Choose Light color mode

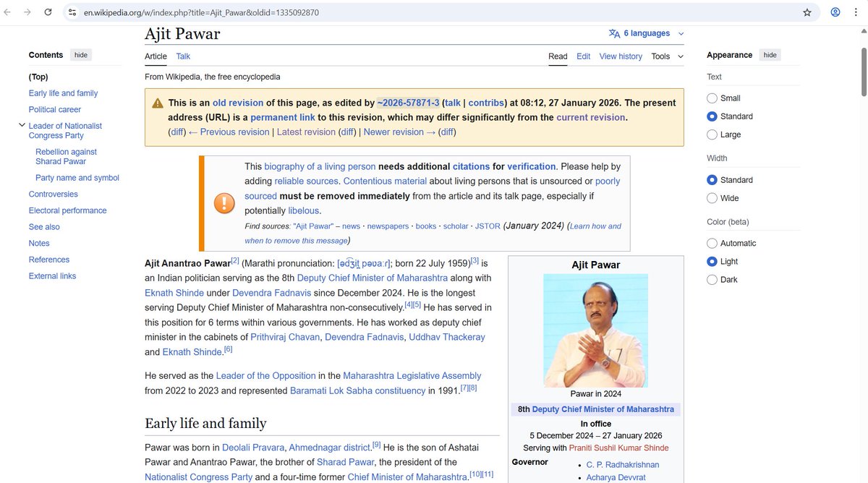pyautogui.click(x=712, y=262)
